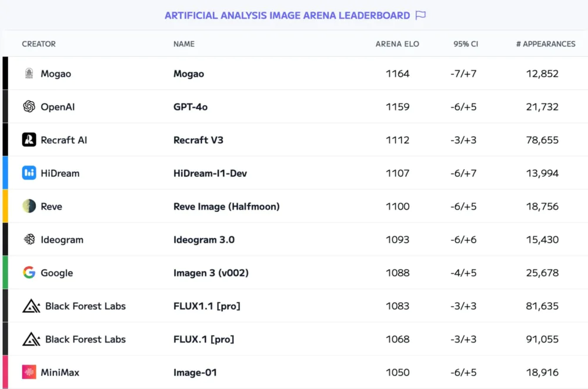Open the Recraft V3 model name
588x389 pixels.
[198, 140]
